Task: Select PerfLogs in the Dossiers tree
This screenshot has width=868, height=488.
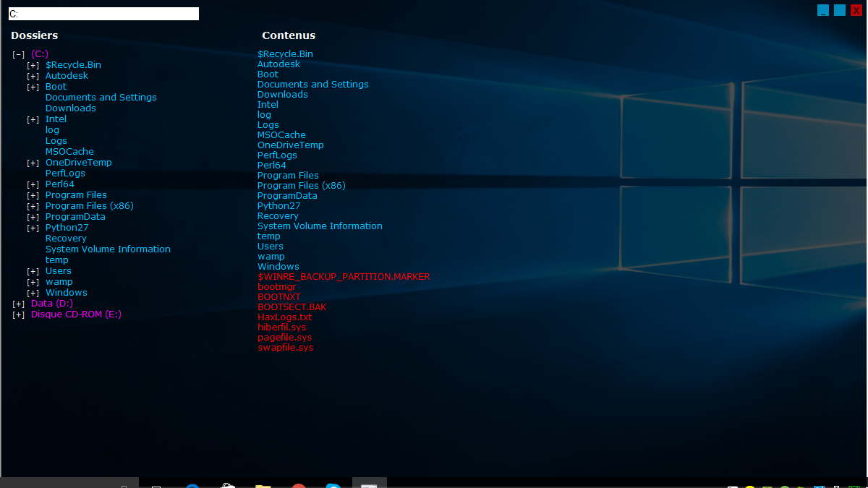Action: click(x=65, y=174)
